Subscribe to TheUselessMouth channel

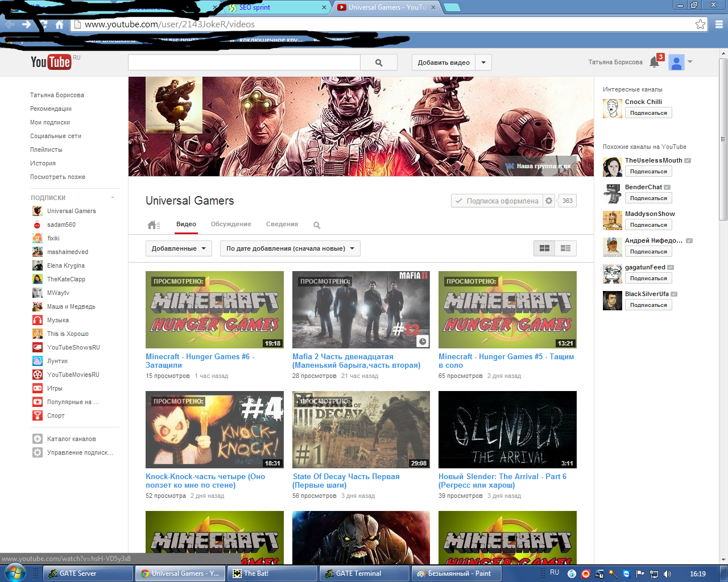pyautogui.click(x=648, y=172)
